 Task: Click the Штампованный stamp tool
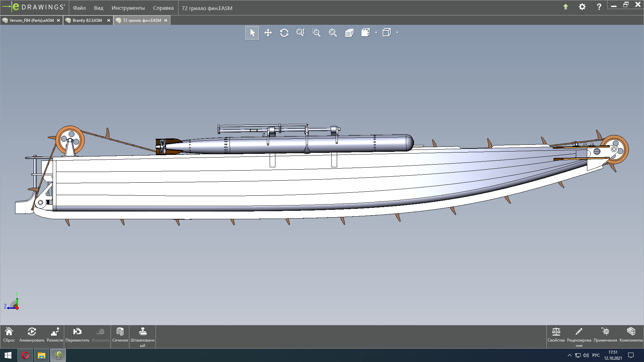(x=143, y=337)
